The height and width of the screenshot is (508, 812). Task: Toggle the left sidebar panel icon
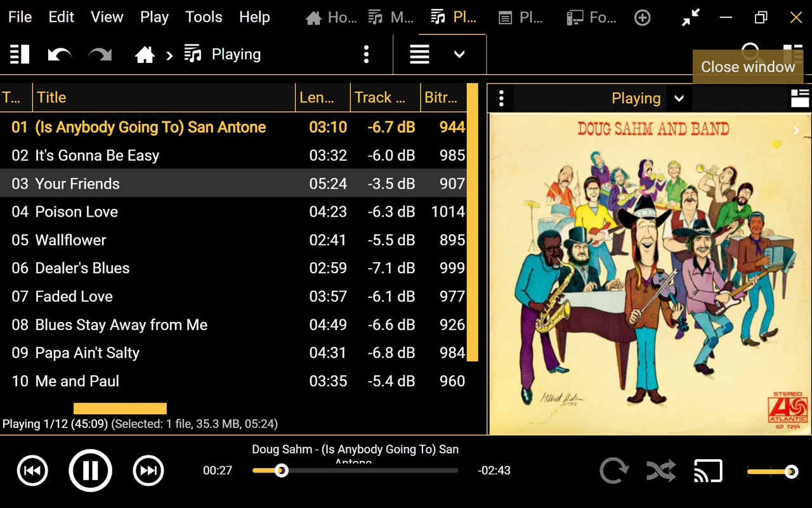click(x=20, y=55)
